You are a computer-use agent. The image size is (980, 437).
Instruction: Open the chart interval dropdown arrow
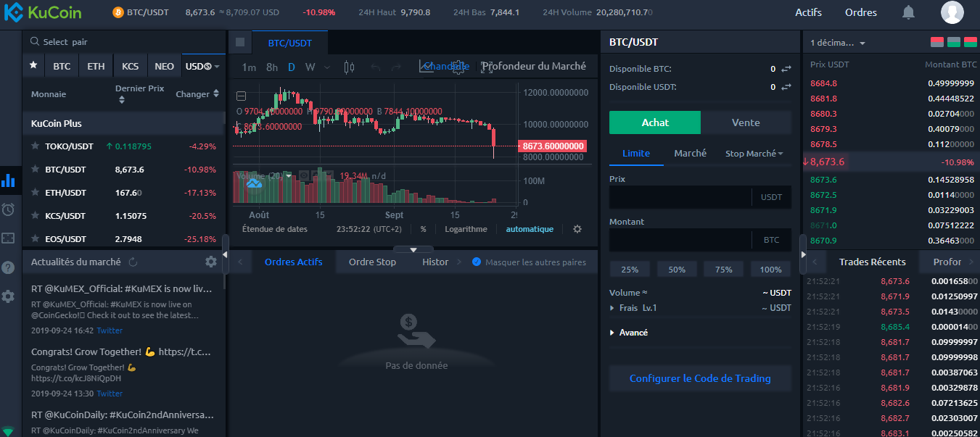pos(327,67)
